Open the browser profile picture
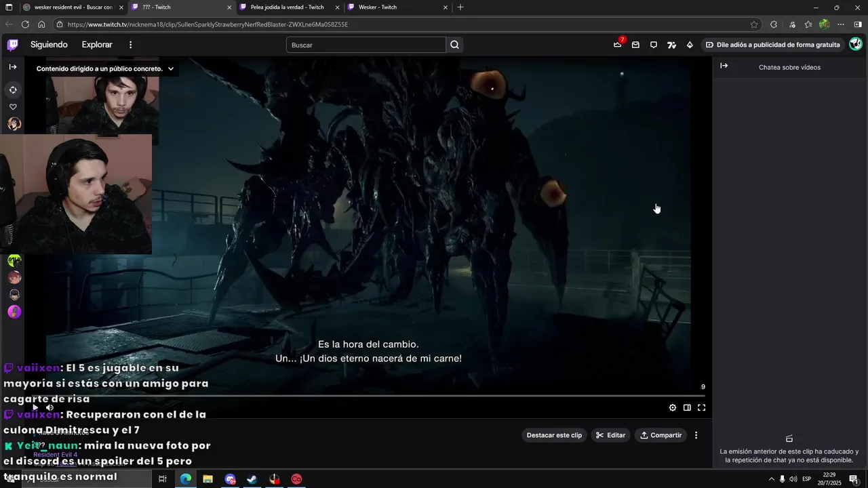 pyautogui.click(x=824, y=24)
